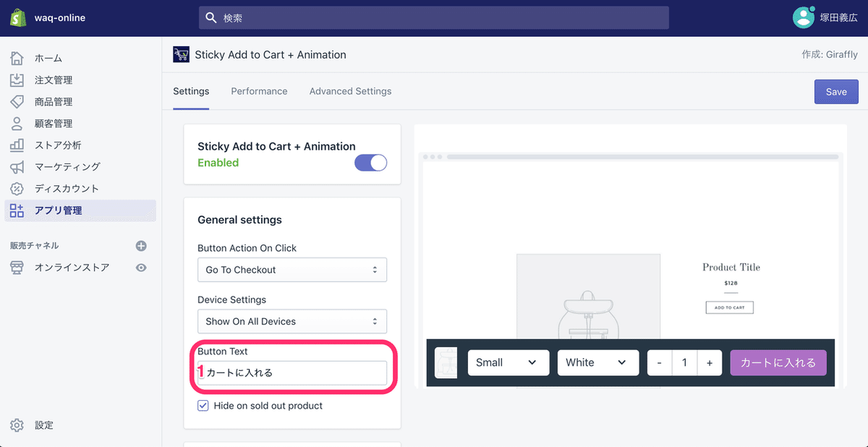The image size is (868, 447).
Task: Open the Advanced Settings tab
Action: pyautogui.click(x=350, y=91)
